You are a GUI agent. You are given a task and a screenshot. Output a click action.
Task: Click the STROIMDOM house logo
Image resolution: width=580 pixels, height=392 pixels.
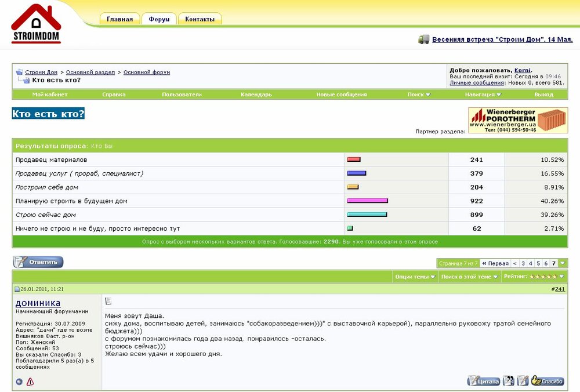[36, 24]
